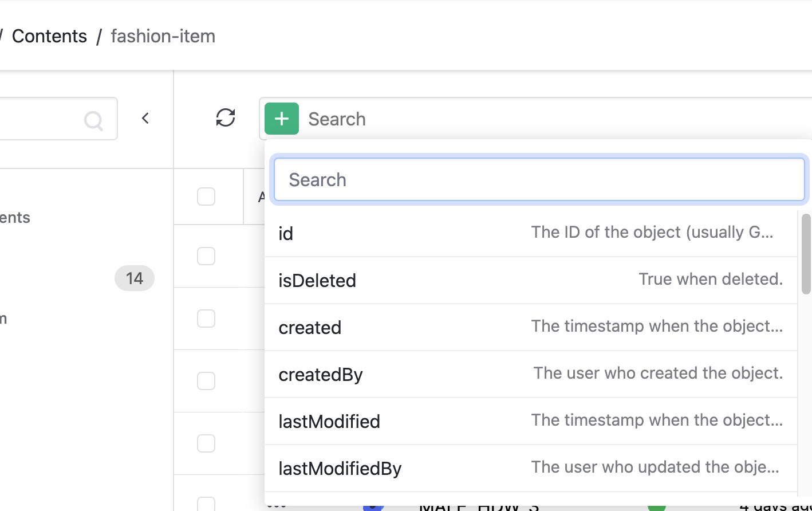
Task: Select the 'isDeleted' field option
Action: 531,280
